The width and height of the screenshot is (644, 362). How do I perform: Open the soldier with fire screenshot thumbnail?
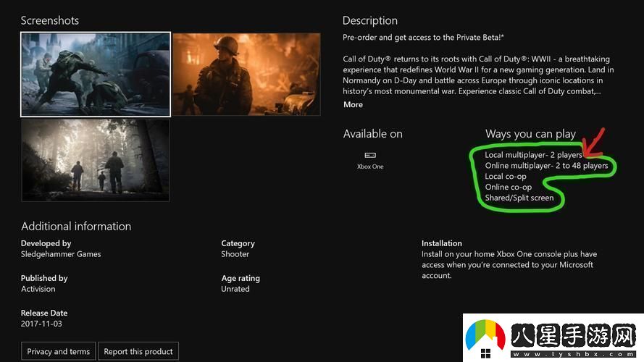pyautogui.click(x=246, y=75)
